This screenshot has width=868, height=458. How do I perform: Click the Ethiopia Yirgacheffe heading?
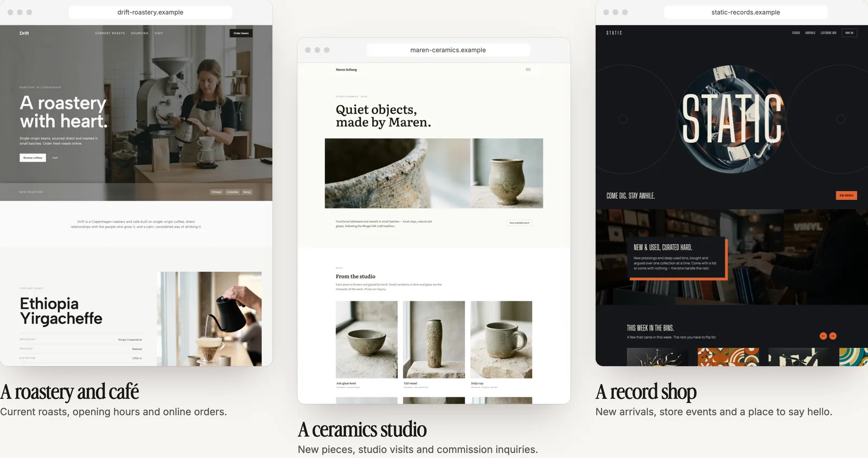pos(61,311)
